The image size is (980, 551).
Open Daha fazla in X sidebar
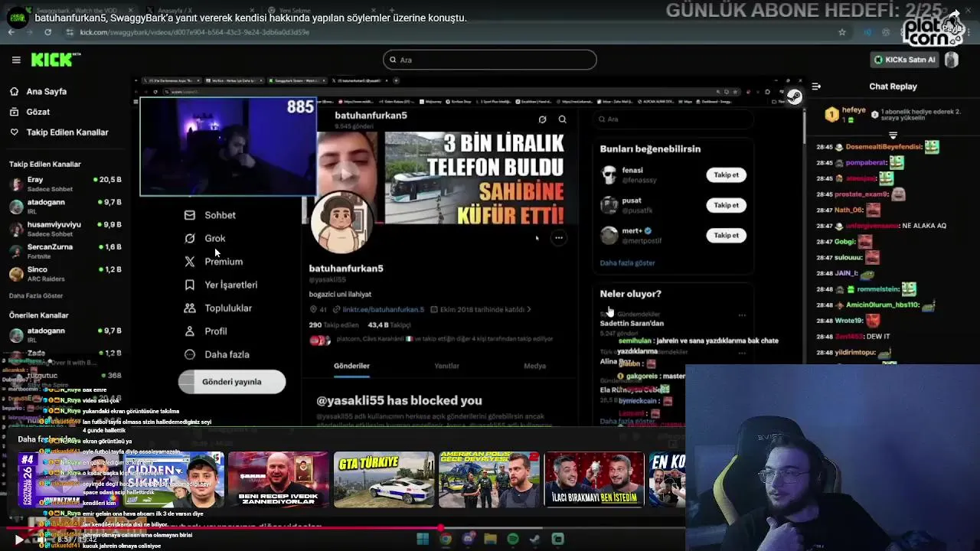[217, 354]
